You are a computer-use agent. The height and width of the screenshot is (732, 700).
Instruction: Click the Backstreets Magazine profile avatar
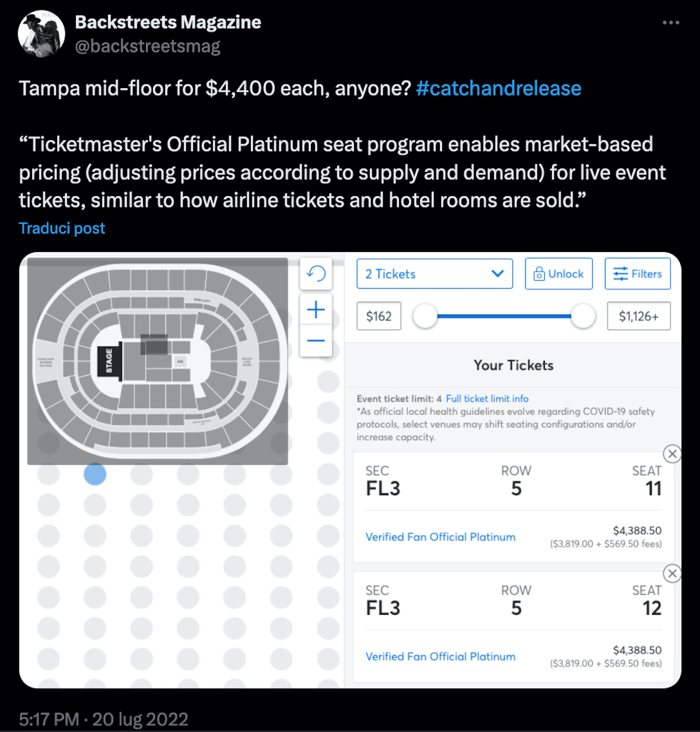pos(41,34)
